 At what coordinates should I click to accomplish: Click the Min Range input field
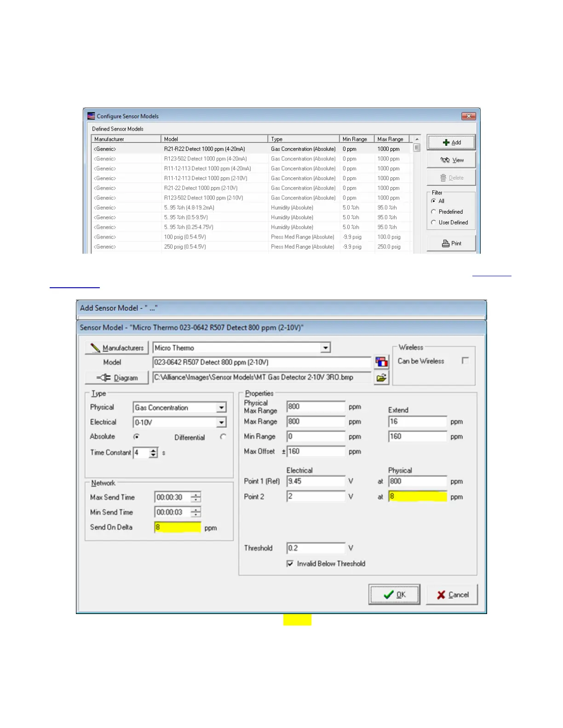316,437
